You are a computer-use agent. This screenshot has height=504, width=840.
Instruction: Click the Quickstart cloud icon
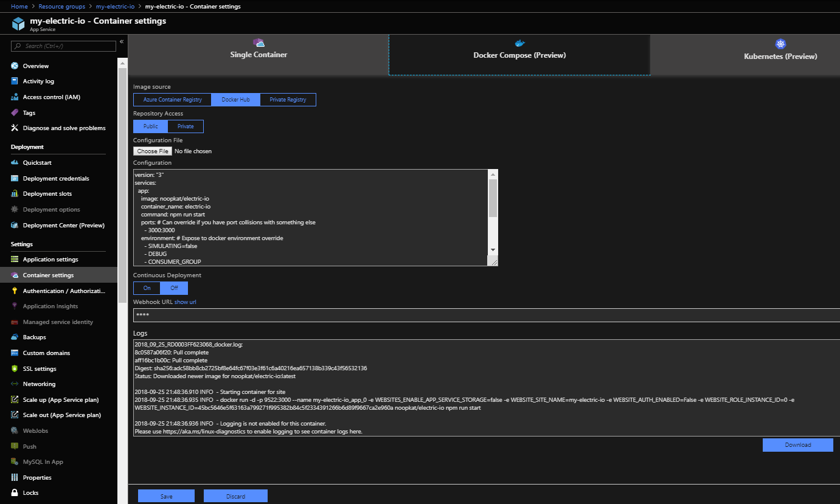(15, 163)
